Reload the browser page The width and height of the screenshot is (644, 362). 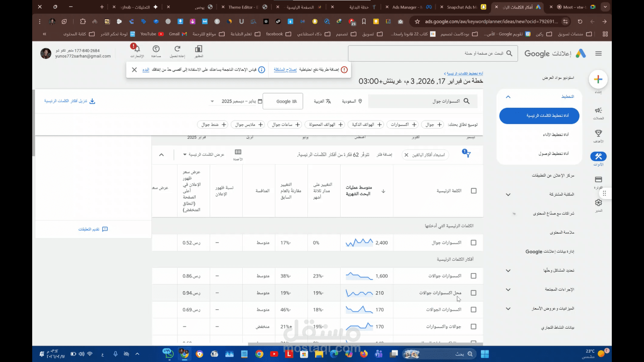pos(580,22)
